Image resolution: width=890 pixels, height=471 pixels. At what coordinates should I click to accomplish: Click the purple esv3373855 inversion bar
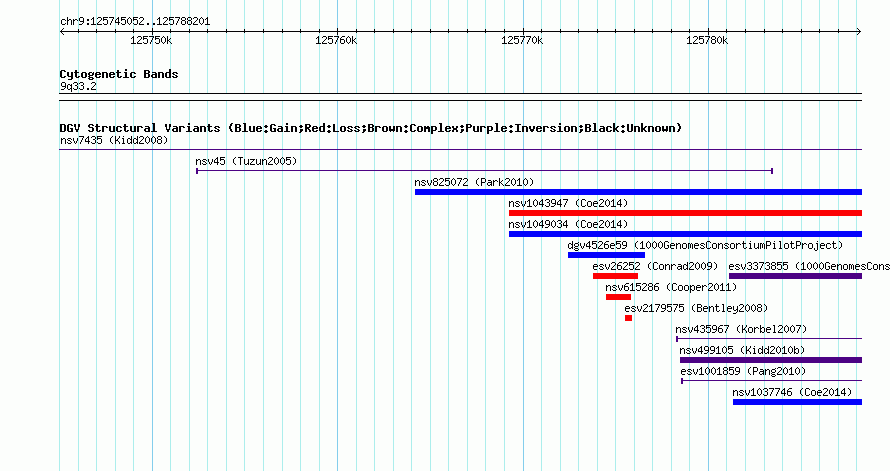click(796, 276)
